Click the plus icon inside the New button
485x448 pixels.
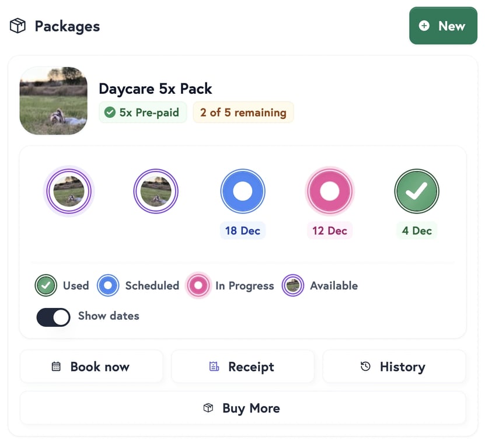pyautogui.click(x=424, y=26)
